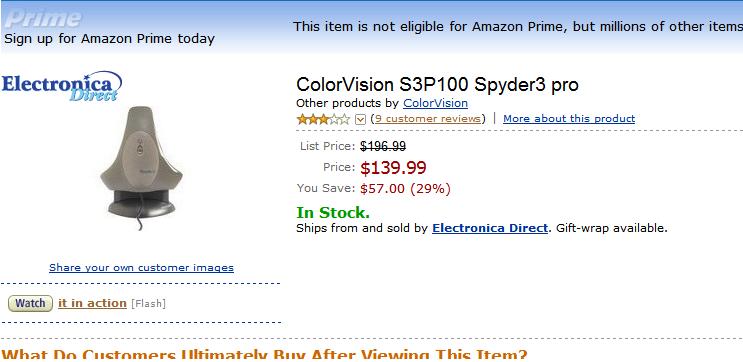The width and height of the screenshot is (743, 362).
Task: Click the Prime logo in the banner
Action: coord(43,19)
